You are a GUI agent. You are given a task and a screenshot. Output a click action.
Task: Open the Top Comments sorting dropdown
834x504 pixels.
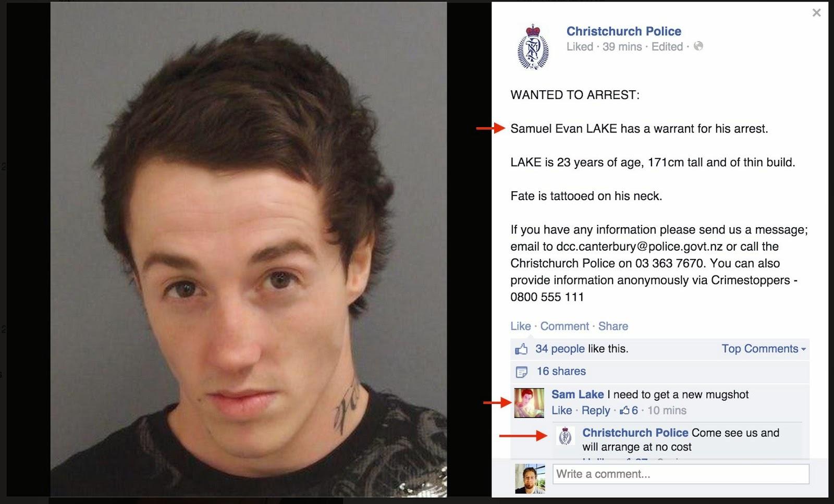764,349
